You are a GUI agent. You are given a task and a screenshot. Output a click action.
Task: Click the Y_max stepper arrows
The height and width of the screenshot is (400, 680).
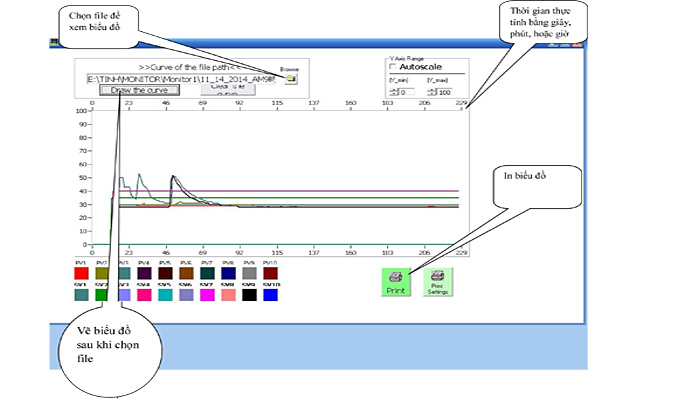pyautogui.click(x=432, y=93)
